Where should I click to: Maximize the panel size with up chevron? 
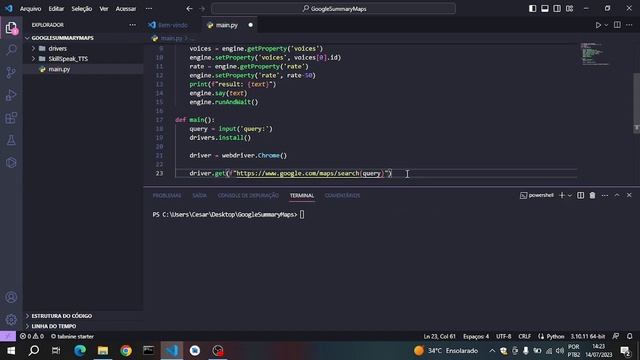pos(617,196)
